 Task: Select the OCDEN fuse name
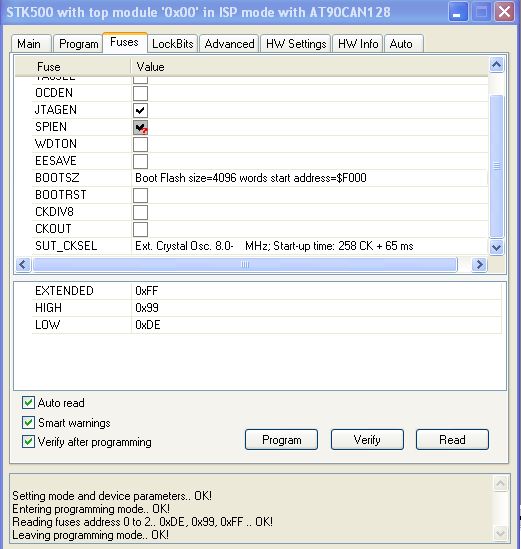tap(54, 93)
